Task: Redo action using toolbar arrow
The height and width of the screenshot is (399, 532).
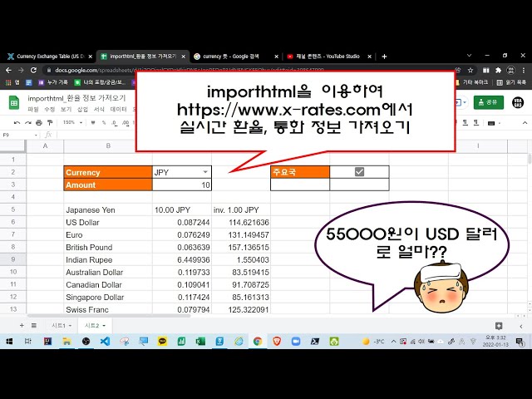Action: pyautogui.click(x=27, y=122)
